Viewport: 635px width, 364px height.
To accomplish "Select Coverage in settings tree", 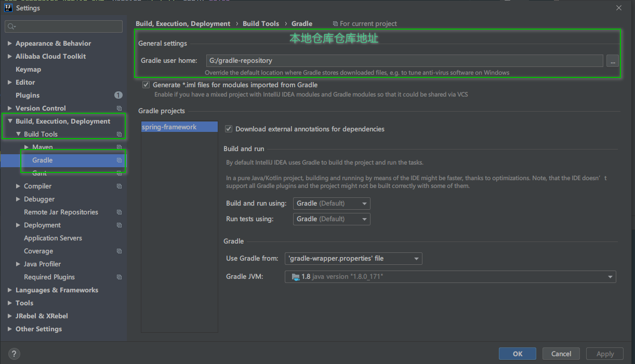I will pyautogui.click(x=38, y=251).
